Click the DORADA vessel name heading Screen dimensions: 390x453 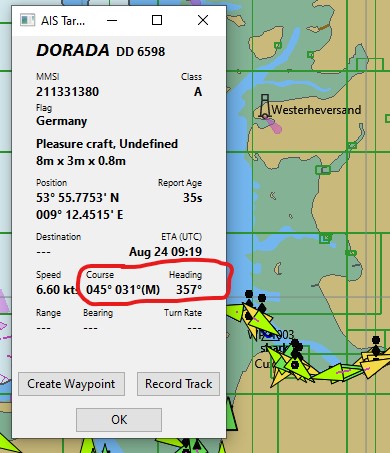73,51
